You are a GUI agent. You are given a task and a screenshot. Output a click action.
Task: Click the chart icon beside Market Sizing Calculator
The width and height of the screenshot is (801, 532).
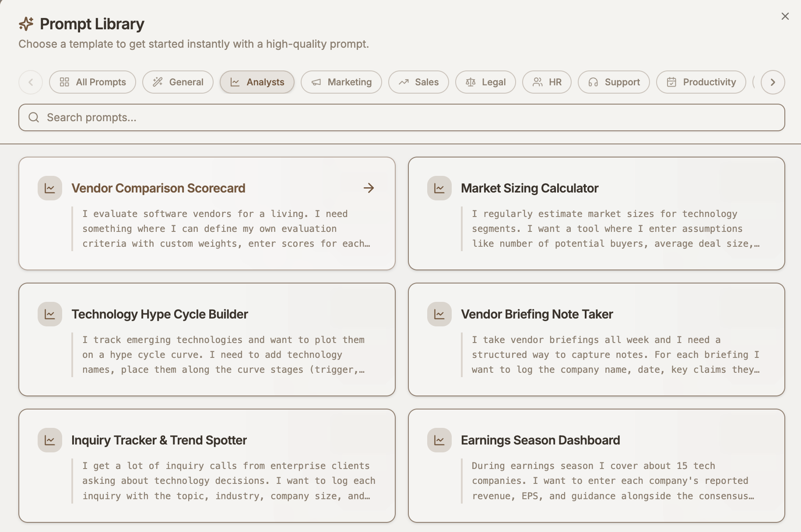(x=439, y=188)
